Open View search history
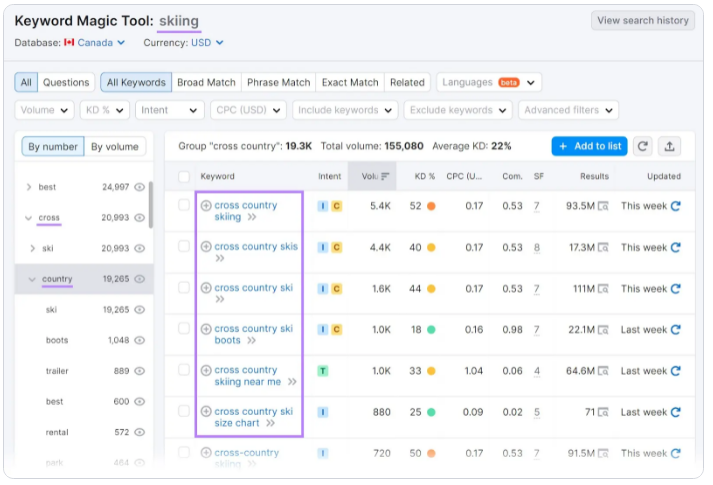This screenshot has height=485, width=713. pos(643,20)
